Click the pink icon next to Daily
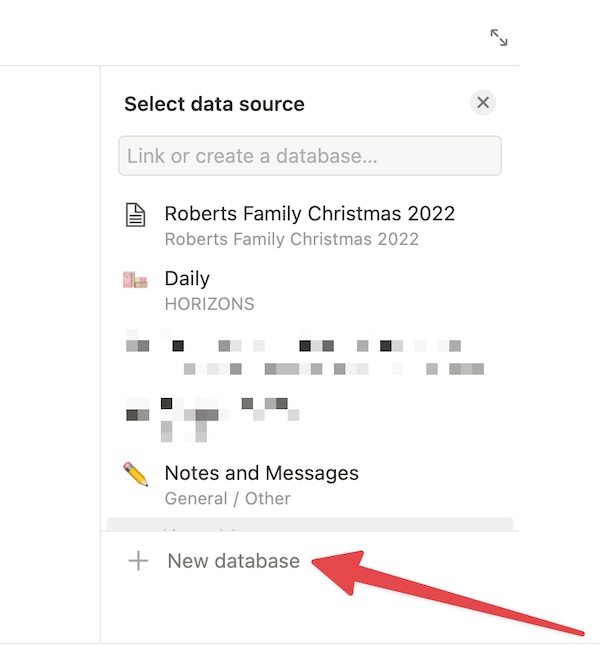600x663 pixels. [135, 280]
